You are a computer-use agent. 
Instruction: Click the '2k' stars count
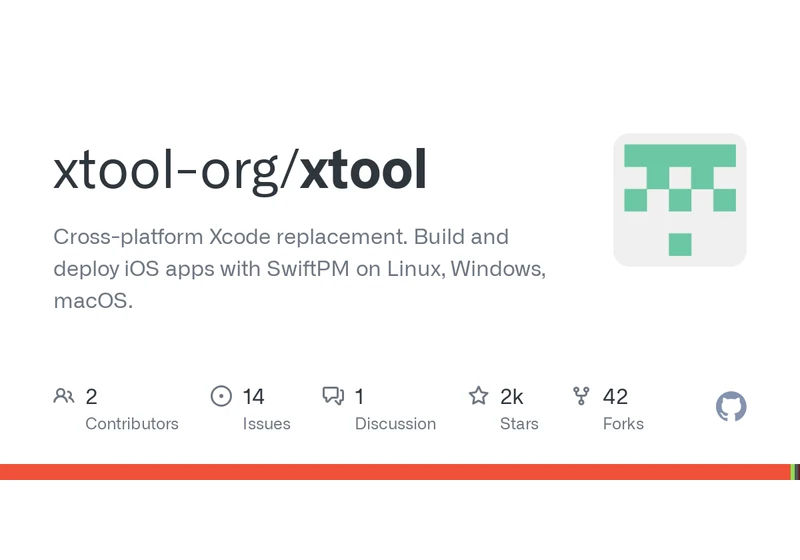(x=512, y=397)
